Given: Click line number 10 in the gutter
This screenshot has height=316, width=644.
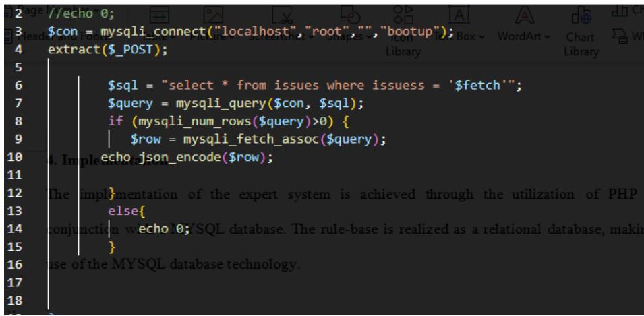Looking at the screenshot, I should [20, 157].
